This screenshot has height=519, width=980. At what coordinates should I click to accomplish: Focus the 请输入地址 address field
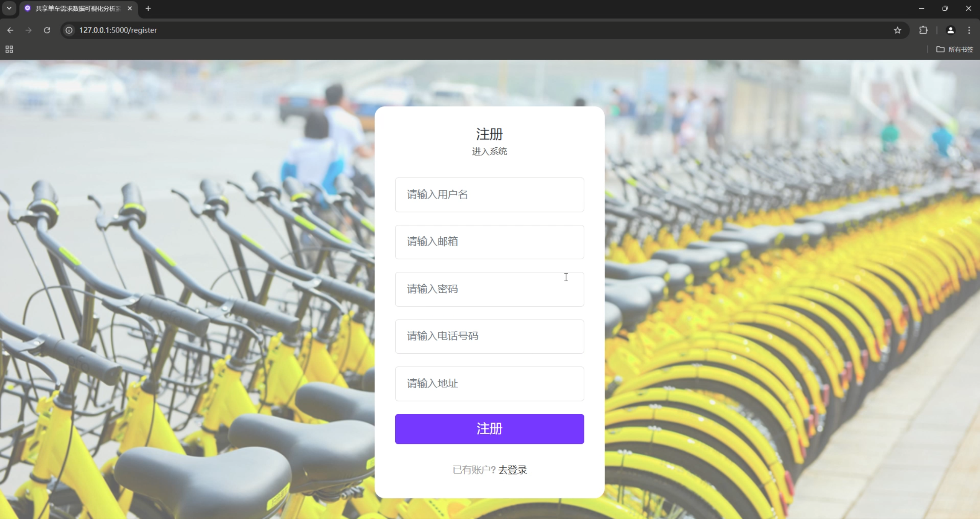pyautogui.click(x=489, y=384)
